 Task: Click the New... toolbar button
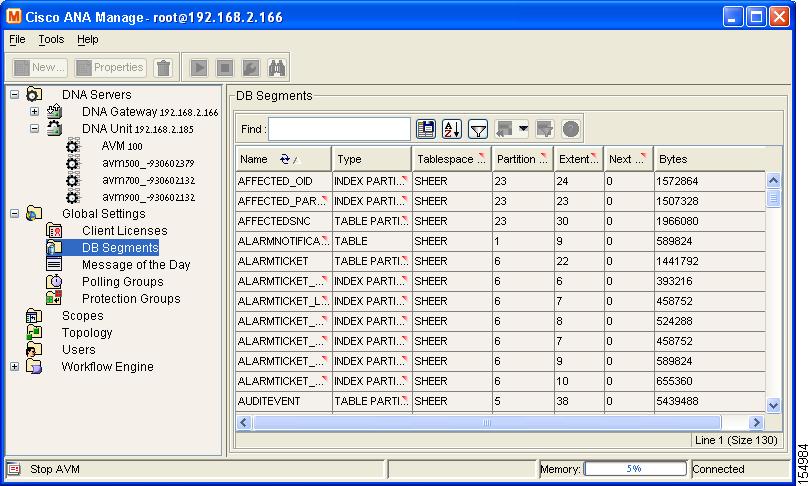coord(39,67)
